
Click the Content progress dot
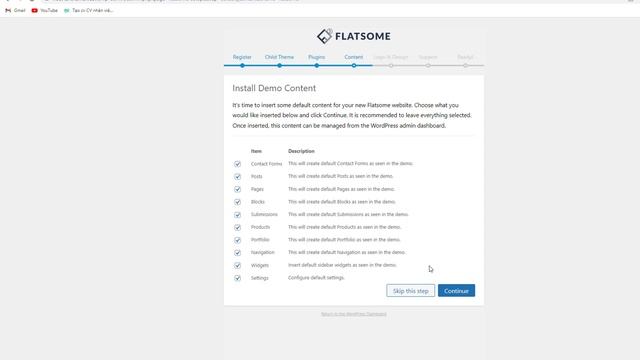click(x=354, y=65)
